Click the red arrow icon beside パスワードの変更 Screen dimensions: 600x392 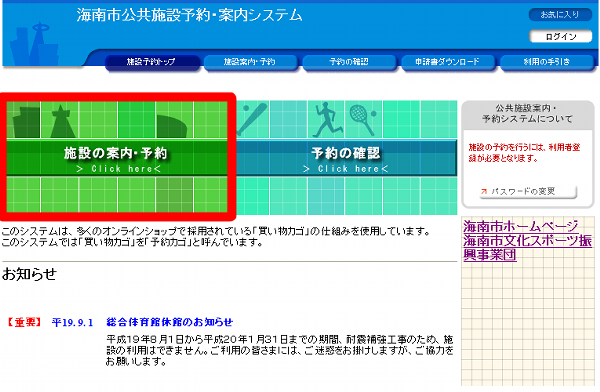point(484,191)
